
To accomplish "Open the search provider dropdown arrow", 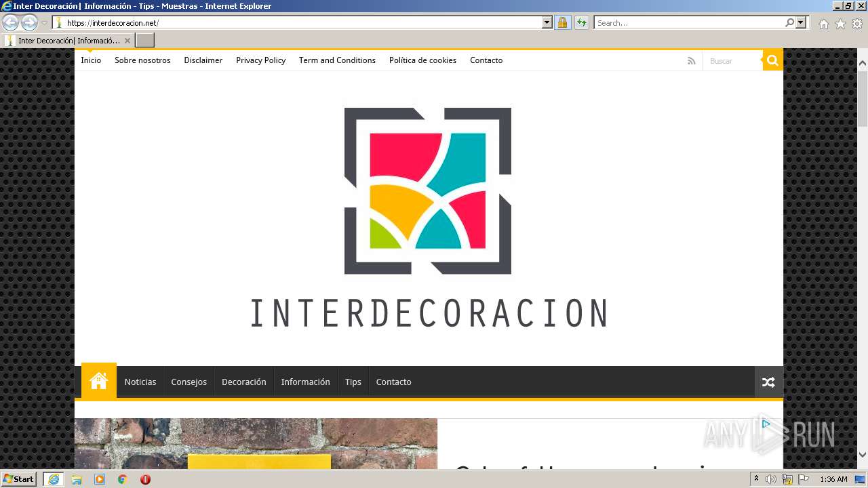I will click(x=801, y=22).
